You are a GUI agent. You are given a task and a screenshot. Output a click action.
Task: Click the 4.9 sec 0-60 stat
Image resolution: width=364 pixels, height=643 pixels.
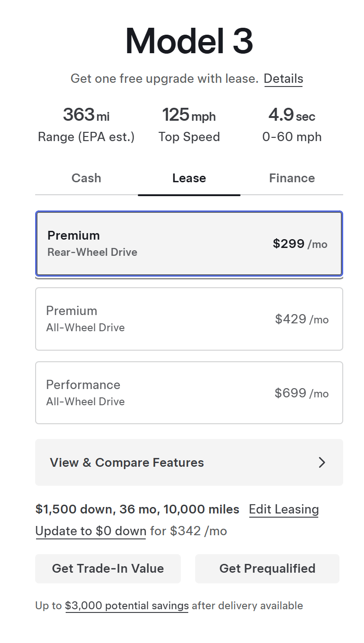tap(292, 124)
